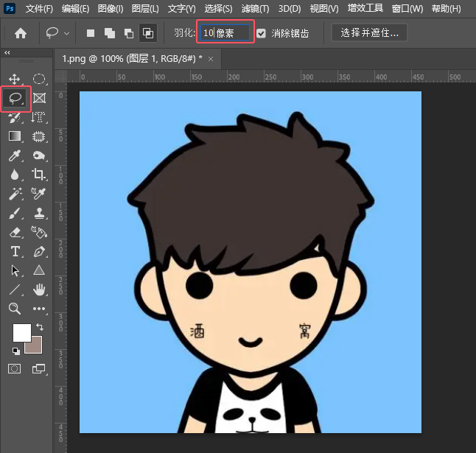Toggle Quick Mask mode

point(14,368)
